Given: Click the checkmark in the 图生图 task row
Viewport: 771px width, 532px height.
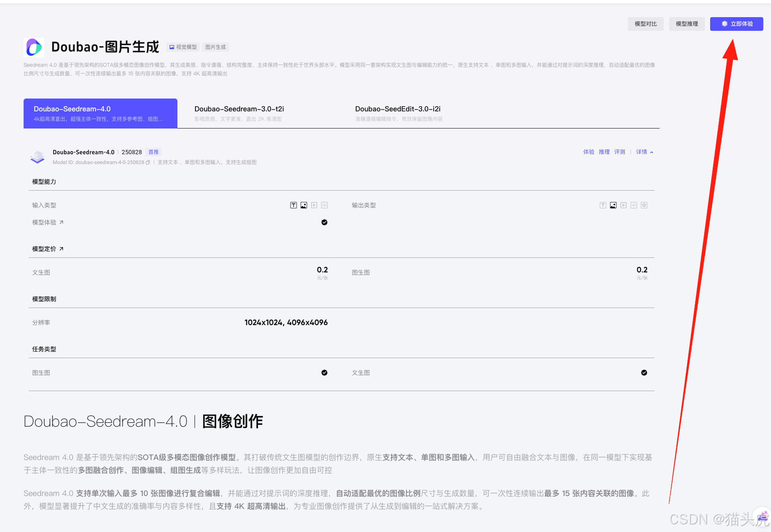Looking at the screenshot, I should pos(324,373).
